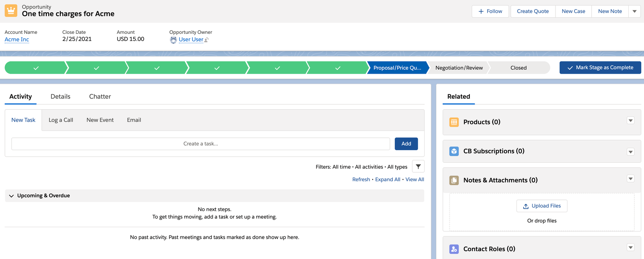Collapse the Upcoming & Overdue section
This screenshot has width=644, height=259.
pyautogui.click(x=11, y=196)
